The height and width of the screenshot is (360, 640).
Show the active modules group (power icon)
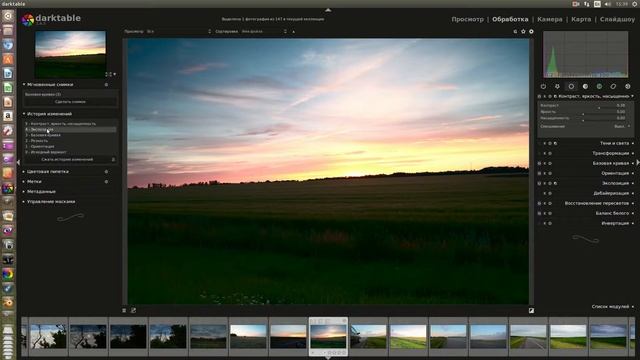pyautogui.click(x=543, y=87)
